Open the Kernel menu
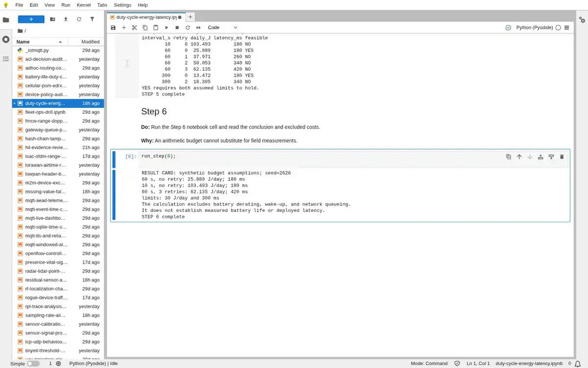This screenshot has width=588, height=368. click(83, 5)
